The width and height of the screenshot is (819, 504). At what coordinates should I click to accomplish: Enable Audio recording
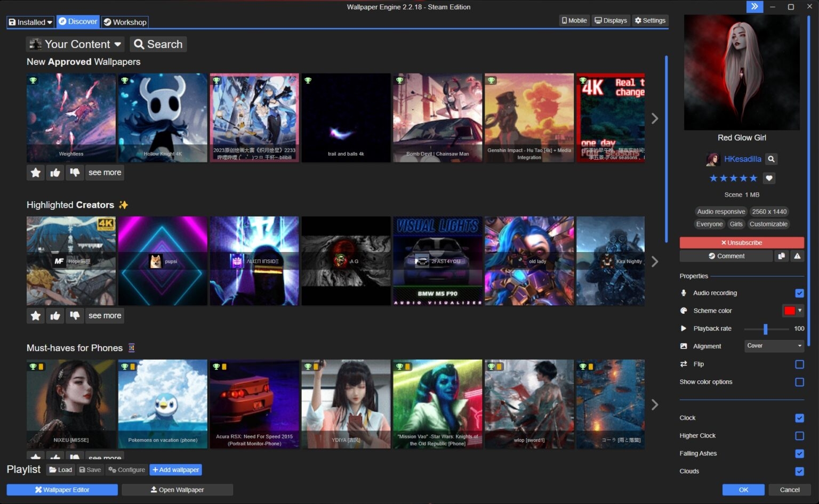point(799,292)
